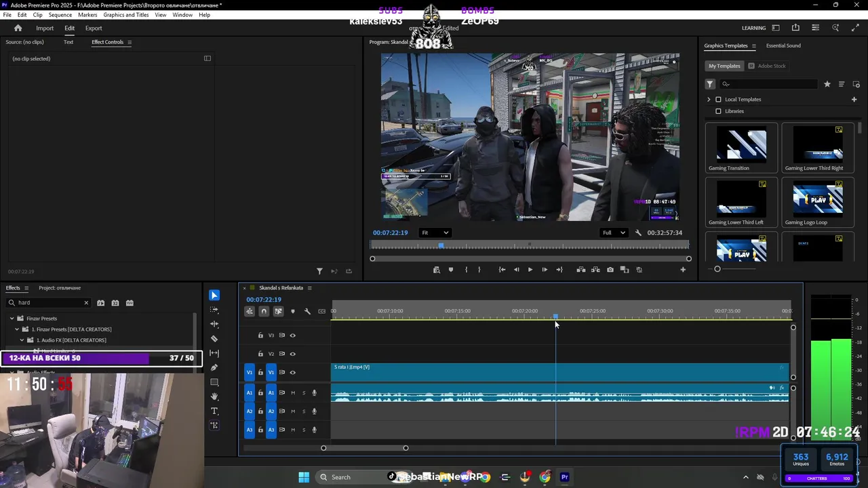Image resolution: width=868 pixels, height=488 pixels.
Task: Go to the Import workspace
Action: click(x=45, y=28)
